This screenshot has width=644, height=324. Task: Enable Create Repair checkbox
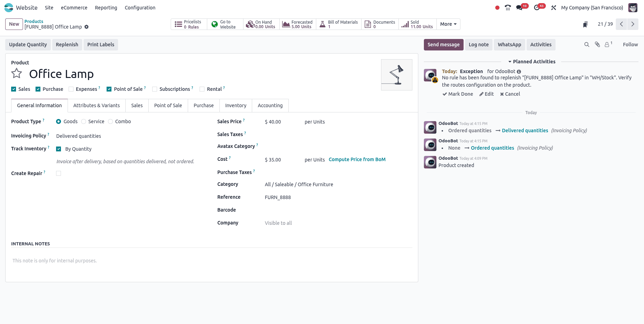(59, 173)
